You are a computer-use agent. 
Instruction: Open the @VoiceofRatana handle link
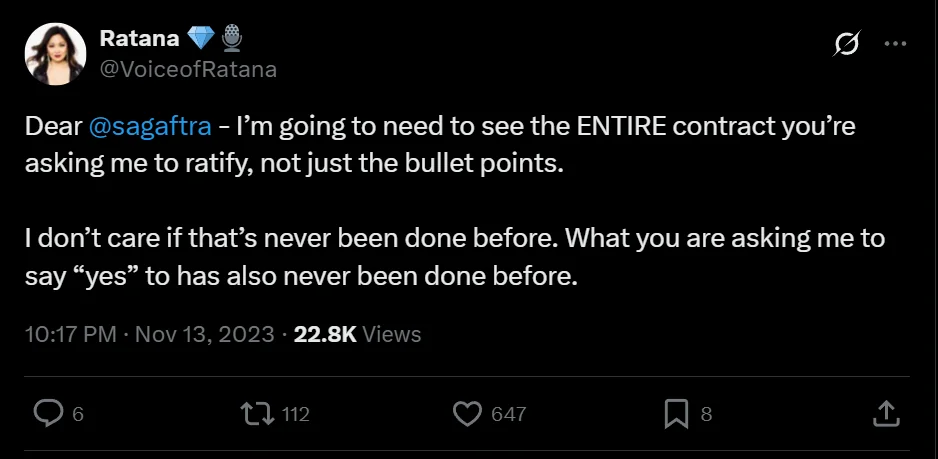[188, 69]
